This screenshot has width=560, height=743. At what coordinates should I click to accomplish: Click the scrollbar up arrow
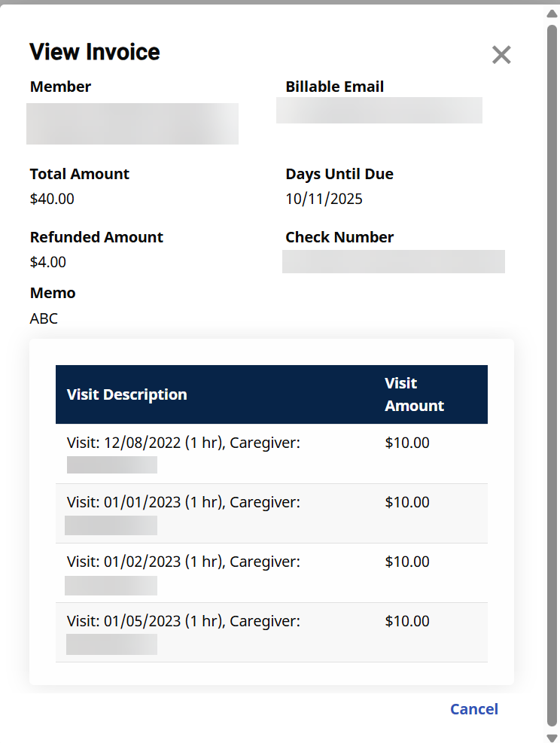click(x=552, y=14)
